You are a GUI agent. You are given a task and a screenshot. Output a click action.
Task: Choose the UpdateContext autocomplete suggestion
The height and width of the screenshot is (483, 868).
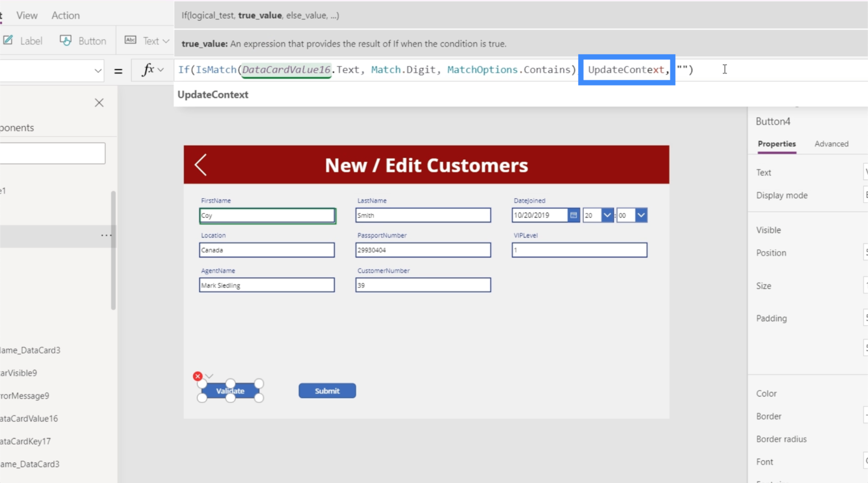click(213, 95)
